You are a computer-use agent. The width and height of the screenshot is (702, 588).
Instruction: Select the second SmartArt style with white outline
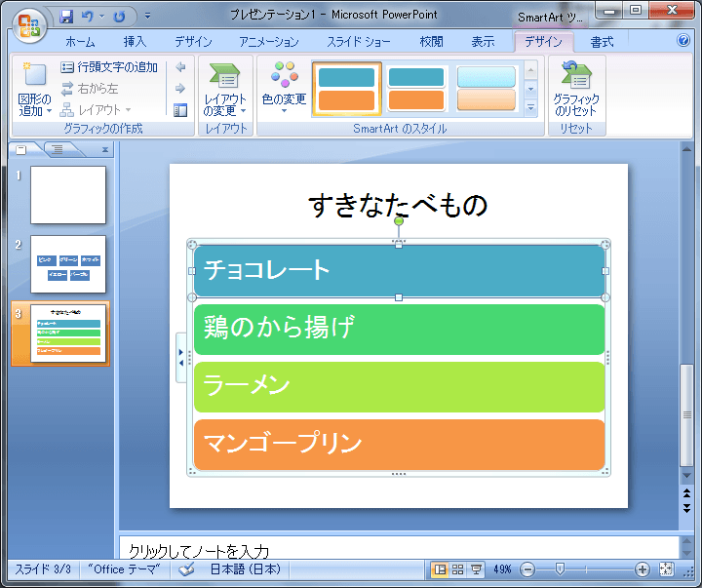coord(416,89)
